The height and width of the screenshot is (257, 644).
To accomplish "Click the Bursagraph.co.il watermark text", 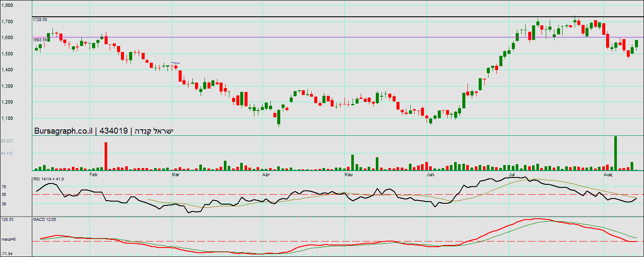I will click(x=64, y=131).
